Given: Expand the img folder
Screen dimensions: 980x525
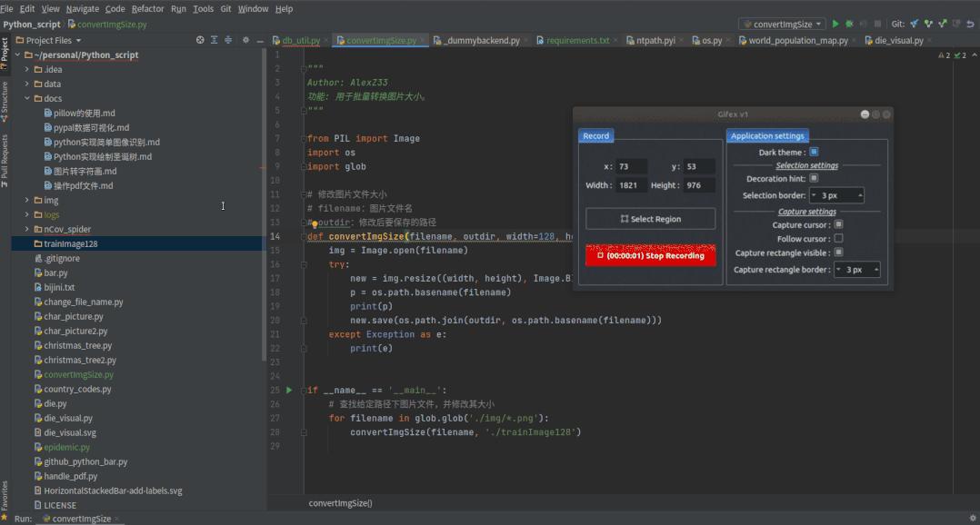Looking at the screenshot, I should (27, 200).
